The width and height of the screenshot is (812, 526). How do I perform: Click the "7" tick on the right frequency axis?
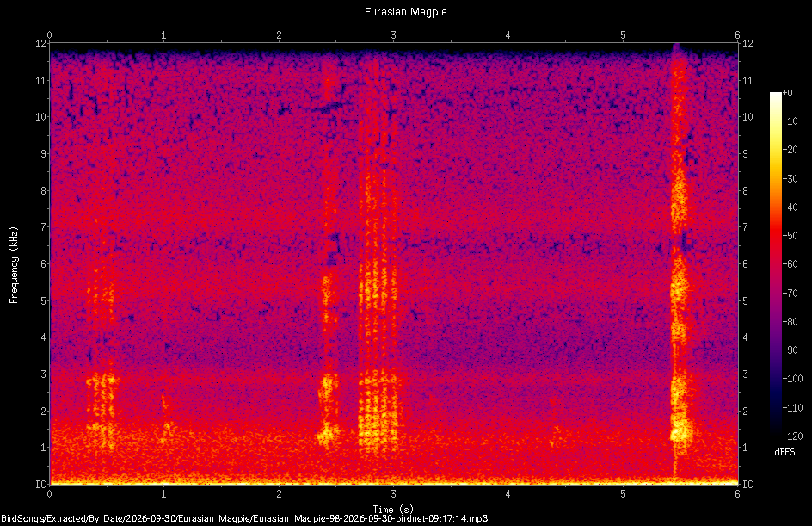(x=745, y=227)
